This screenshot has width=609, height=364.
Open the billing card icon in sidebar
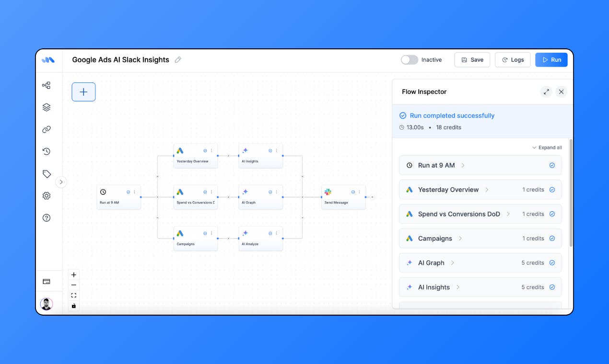[47, 282]
